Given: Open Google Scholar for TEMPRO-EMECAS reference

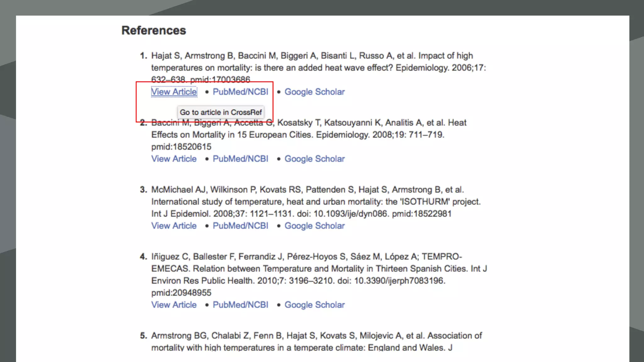Looking at the screenshot, I should tap(314, 305).
